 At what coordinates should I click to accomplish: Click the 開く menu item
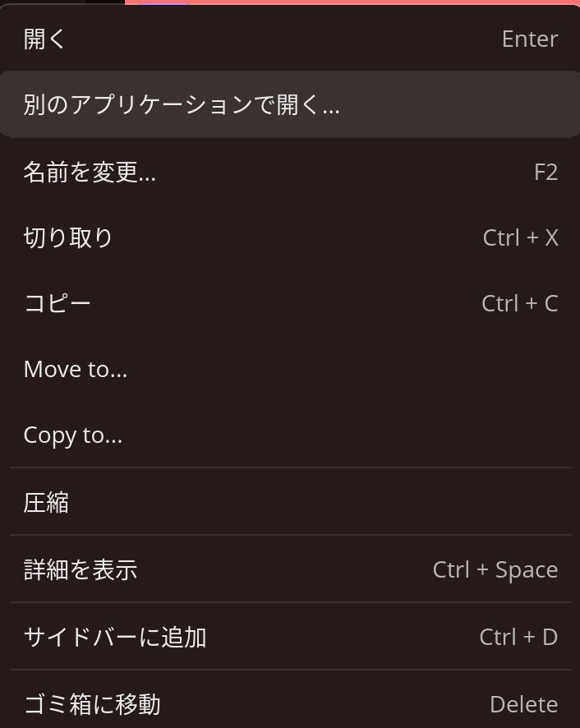click(x=45, y=39)
